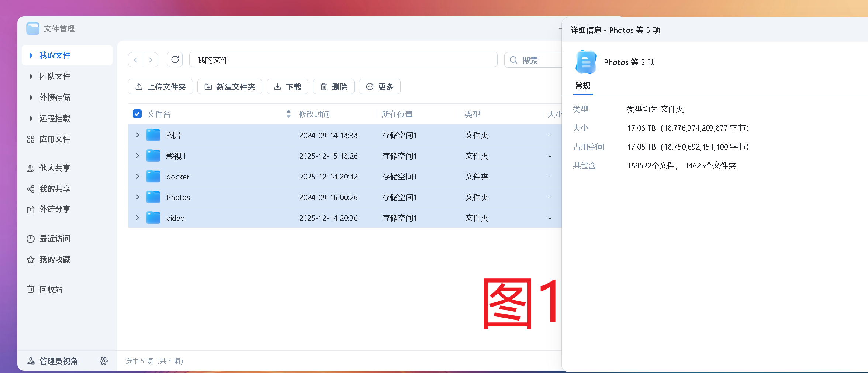The image size is (868, 373).
Task: Expand the 图片 folder row chevron
Action: (138, 135)
